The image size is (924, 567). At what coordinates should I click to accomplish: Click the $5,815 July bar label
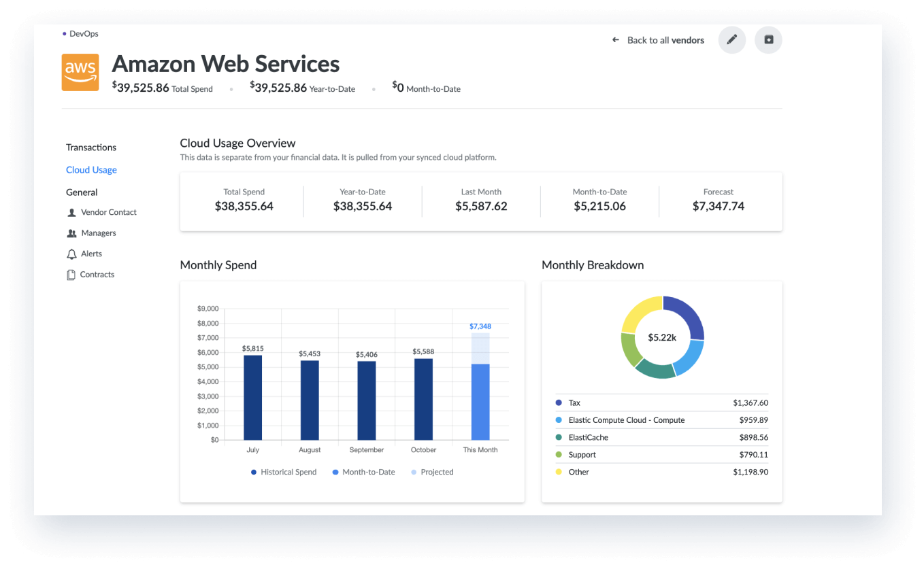click(x=252, y=349)
